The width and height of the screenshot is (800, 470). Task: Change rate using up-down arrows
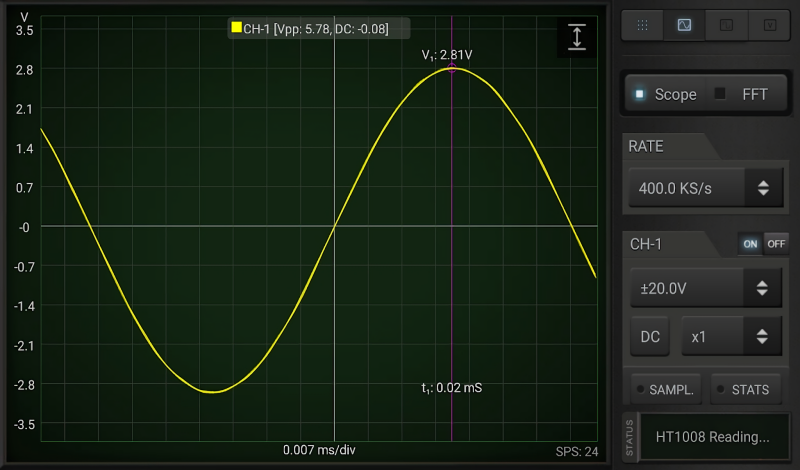tap(763, 188)
